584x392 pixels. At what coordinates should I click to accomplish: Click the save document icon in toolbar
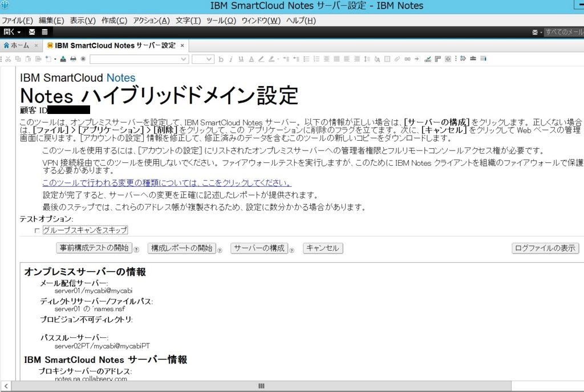click(63, 59)
